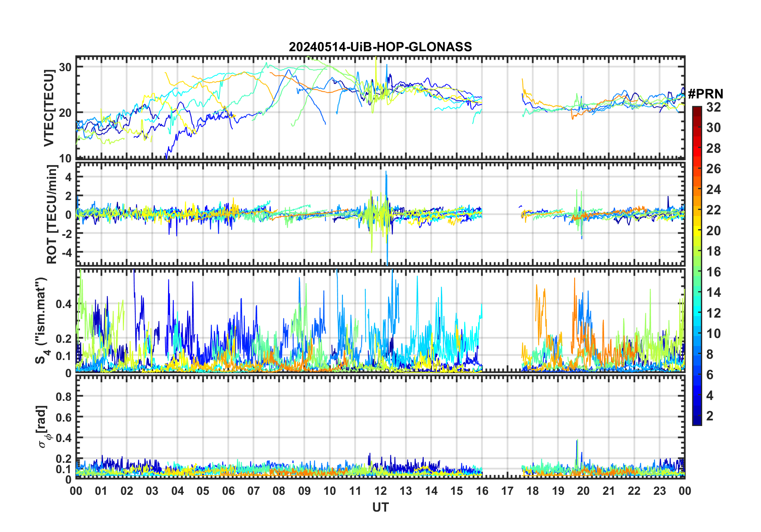761x532 pixels.
Task: Click colorbar tick label 24
Action: point(713,189)
